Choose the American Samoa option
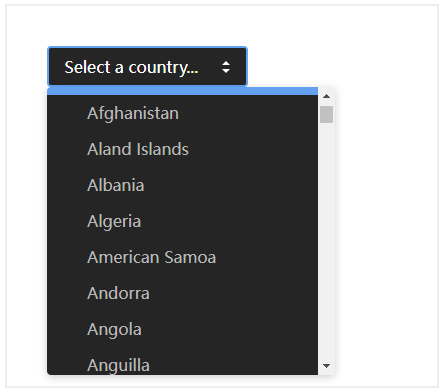444x392 pixels. [x=182, y=257]
